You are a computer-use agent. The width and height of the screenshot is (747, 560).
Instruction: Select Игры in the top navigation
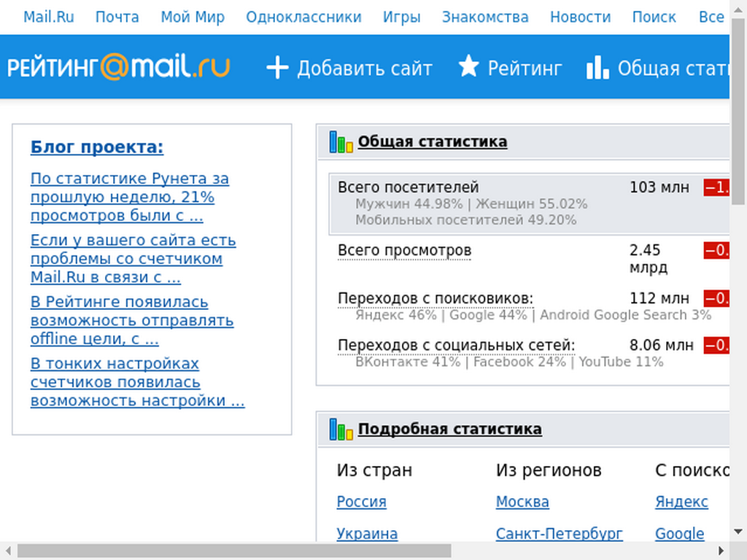[x=402, y=17]
